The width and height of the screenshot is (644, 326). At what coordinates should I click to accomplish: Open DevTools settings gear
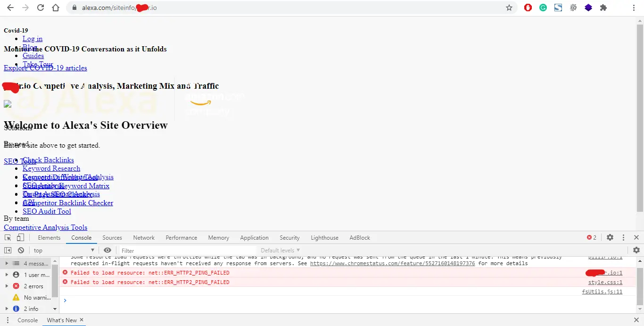pos(610,238)
